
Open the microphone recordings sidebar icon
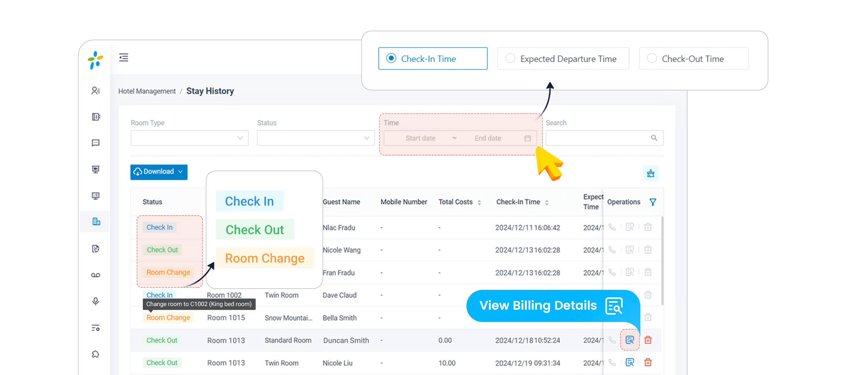[95, 301]
